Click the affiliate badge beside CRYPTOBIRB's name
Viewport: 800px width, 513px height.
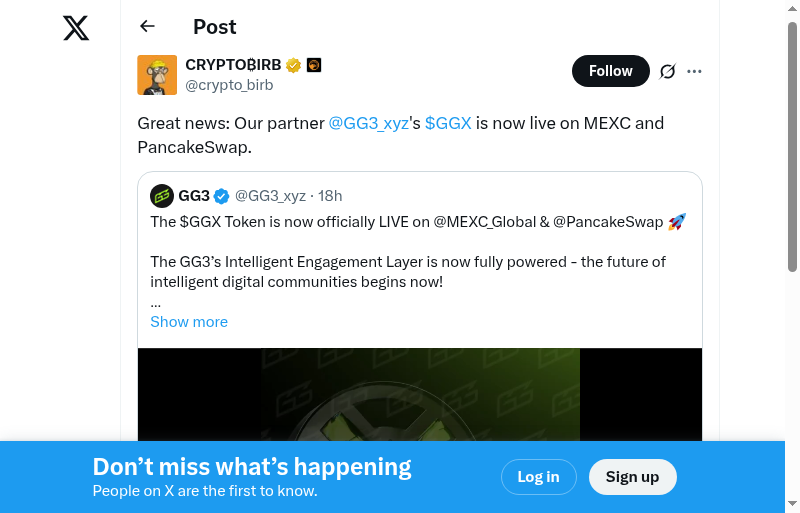point(313,65)
